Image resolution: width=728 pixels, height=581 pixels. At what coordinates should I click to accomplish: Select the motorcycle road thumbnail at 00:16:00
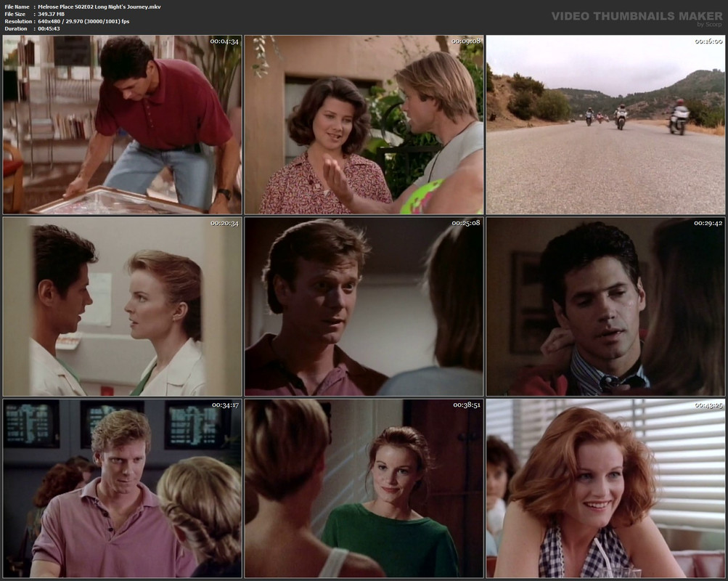605,124
